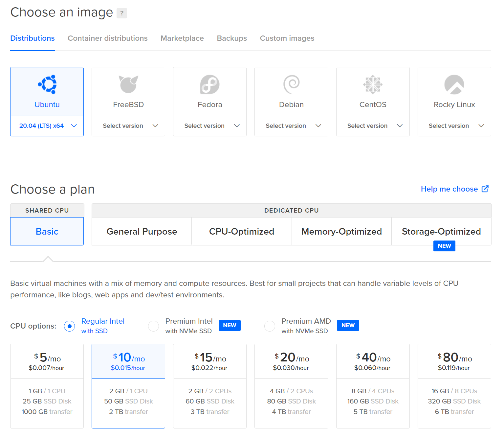Click the Premium Intel with NVMe SSD label
This screenshot has height=438, width=504.
pyautogui.click(x=189, y=326)
